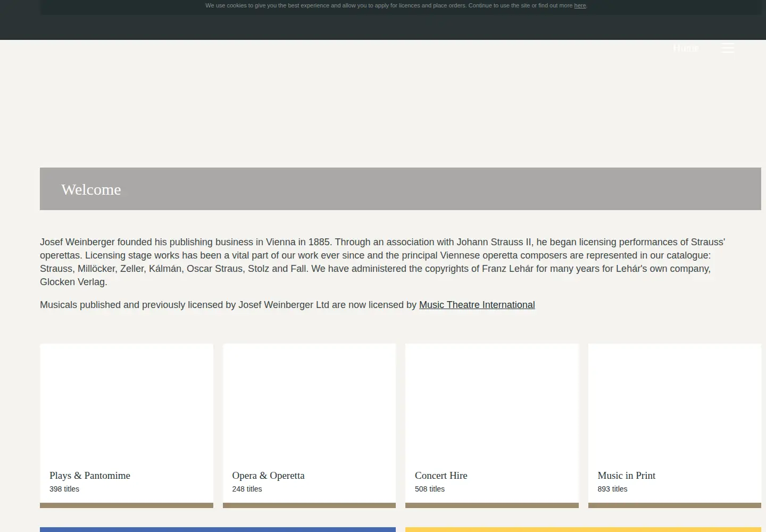Viewport: 766px width, 532px height.
Task: Follow the cookie notice 'here' link
Action: pyautogui.click(x=580, y=5)
